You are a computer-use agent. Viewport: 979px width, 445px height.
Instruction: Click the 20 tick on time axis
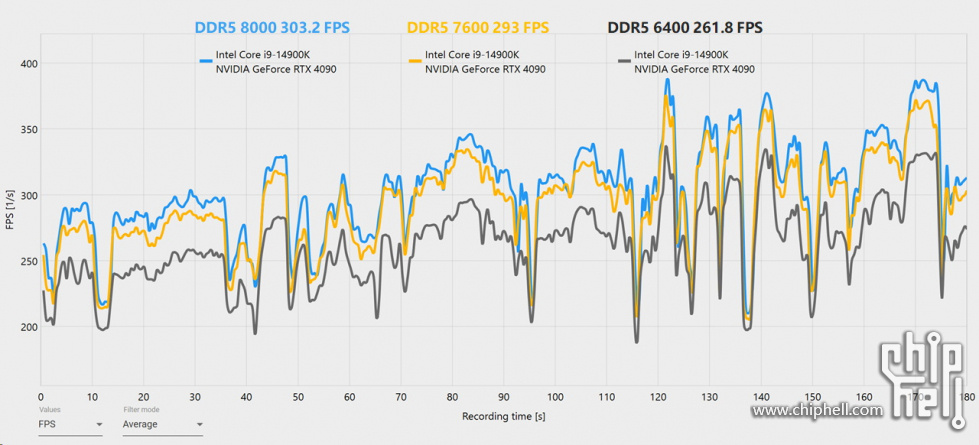tap(144, 397)
